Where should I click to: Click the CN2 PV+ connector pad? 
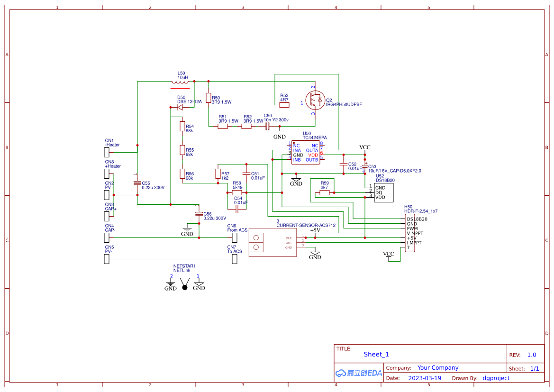tap(107, 195)
